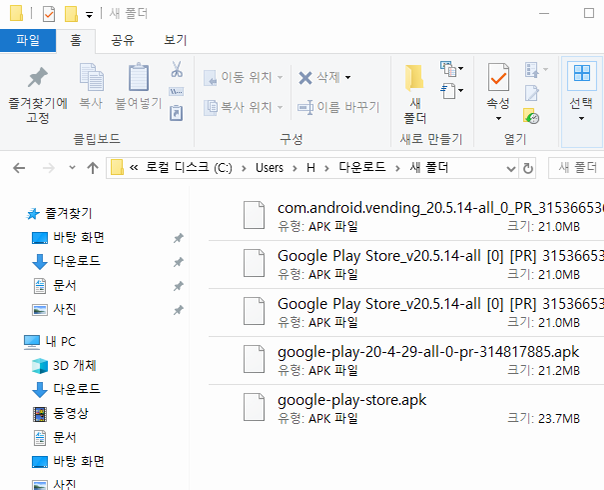This screenshot has height=490, width=604.
Task: Open 이동 위치 move-to dropdown
Action: coord(243,77)
